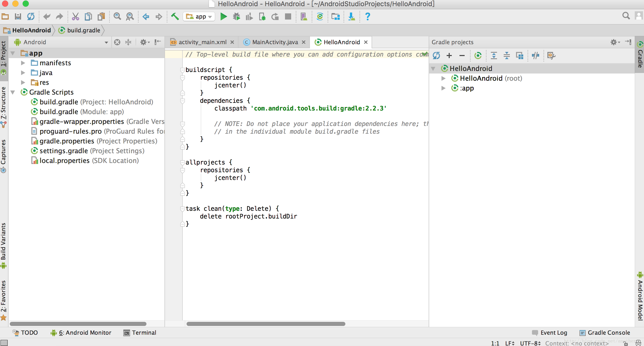Click the Search Everywhere magnifier icon
This screenshot has height=346, width=644.
[x=626, y=16]
